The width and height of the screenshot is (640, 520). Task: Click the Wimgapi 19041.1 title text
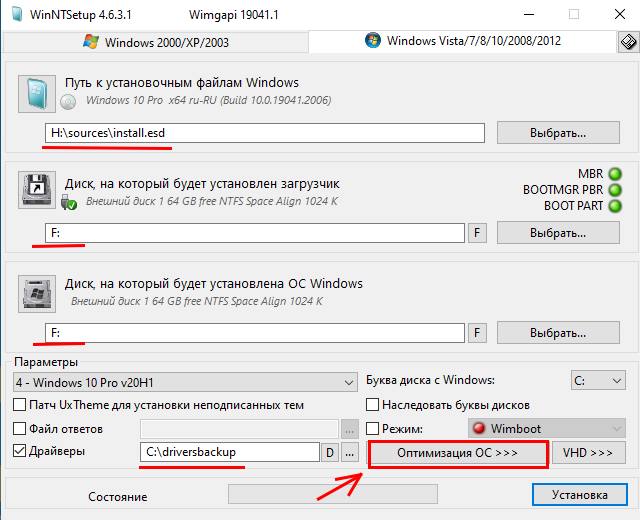tap(233, 15)
